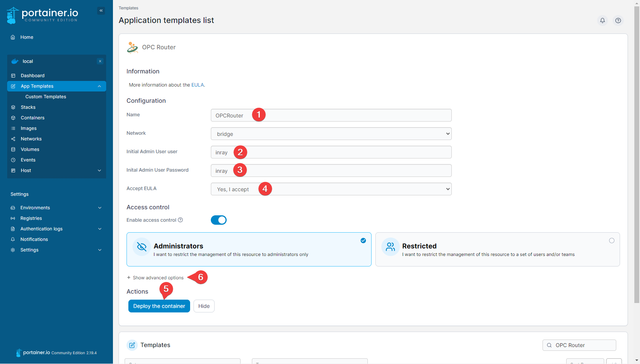This screenshot has height=364, width=640.
Task: Click the access control help tooltip icon
Action: pyautogui.click(x=180, y=220)
